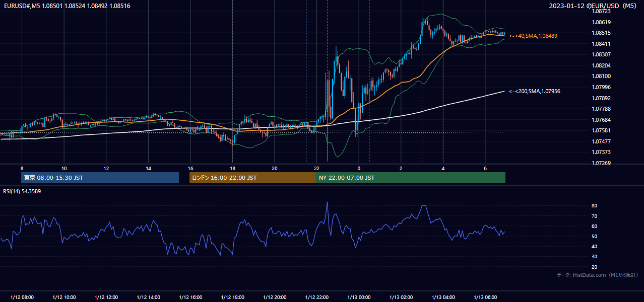Screen dimensions: 644x302
Task: Click price axis value 1.08411
Action: tap(602, 44)
